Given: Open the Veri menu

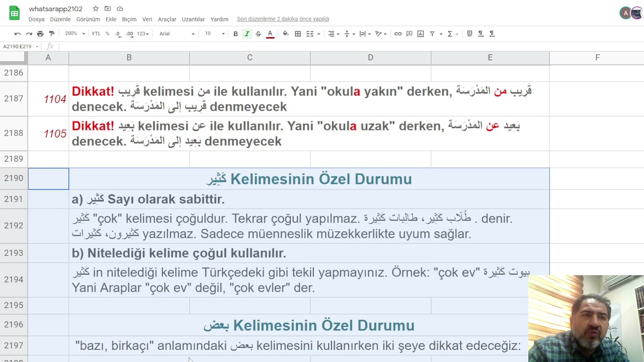Looking at the screenshot, I should tap(147, 19).
